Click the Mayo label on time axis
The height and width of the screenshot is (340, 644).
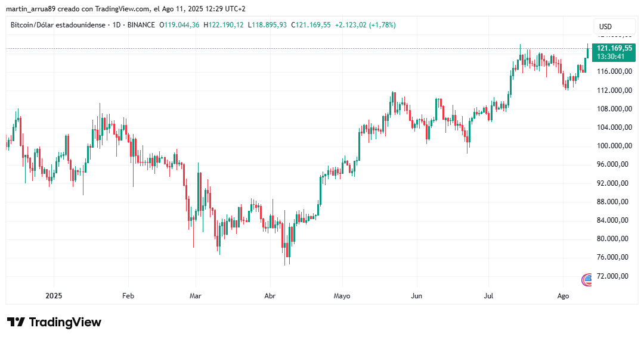pos(342,296)
